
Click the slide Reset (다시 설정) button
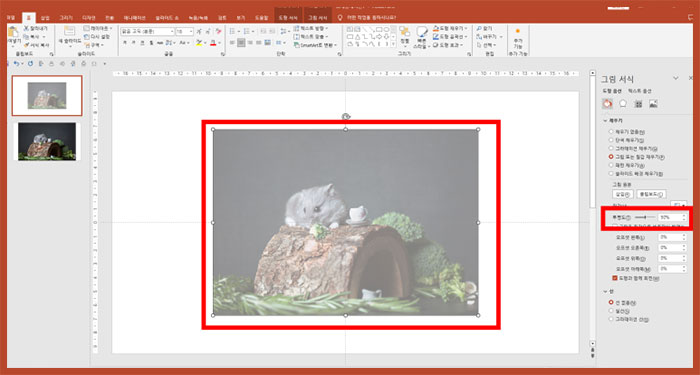click(96, 37)
